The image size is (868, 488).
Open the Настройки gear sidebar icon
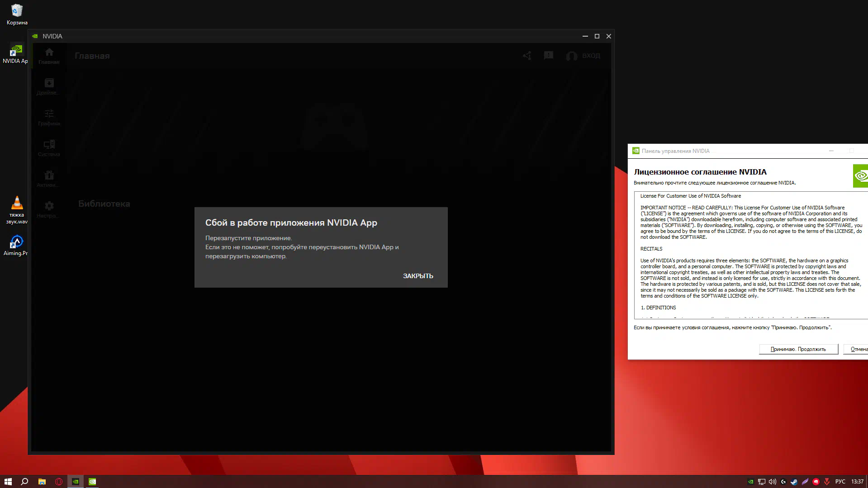click(x=49, y=209)
